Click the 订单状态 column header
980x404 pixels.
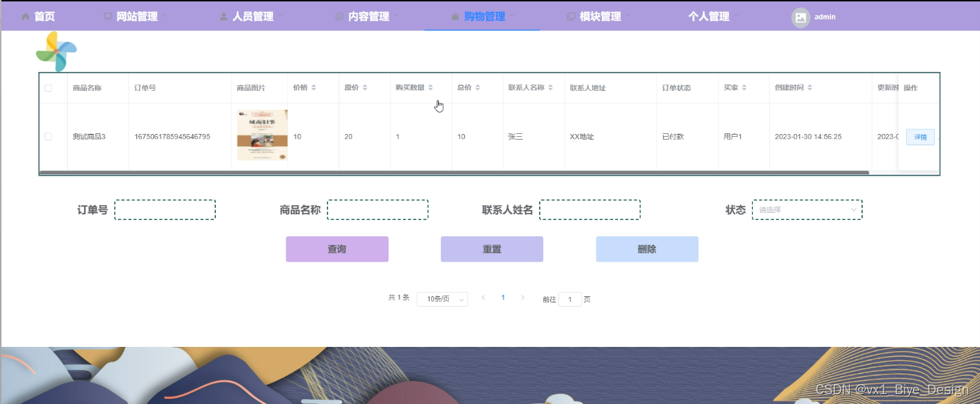[x=677, y=88]
